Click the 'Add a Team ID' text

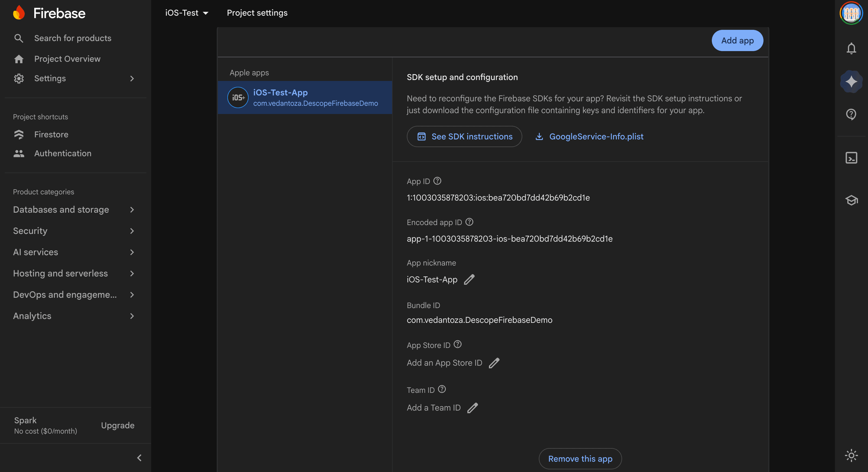tap(434, 408)
